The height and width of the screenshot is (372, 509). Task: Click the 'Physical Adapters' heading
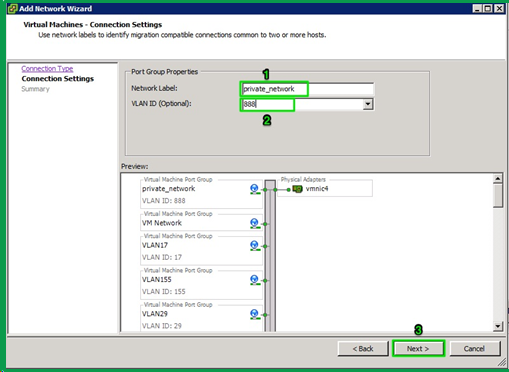pos(303,179)
